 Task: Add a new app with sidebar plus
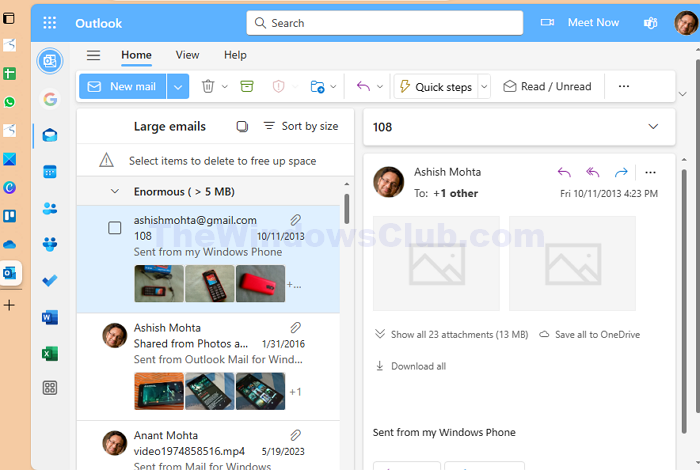point(9,305)
